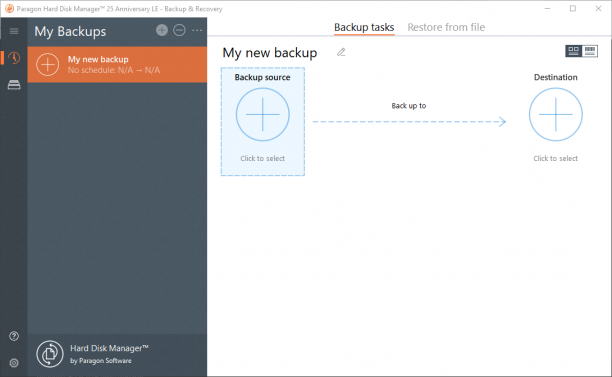Open the help question mark icon
The width and height of the screenshot is (612, 377).
tap(14, 336)
